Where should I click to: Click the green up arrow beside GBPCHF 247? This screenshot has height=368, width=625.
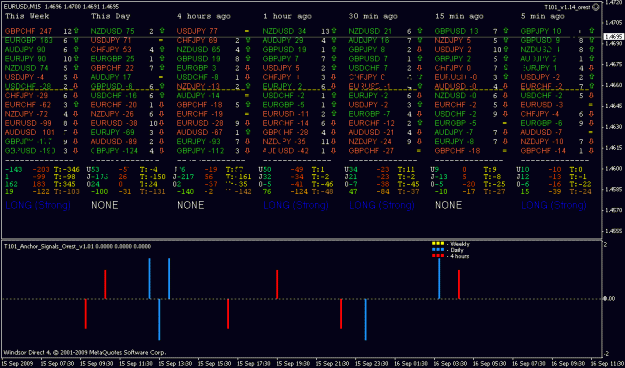point(76,30)
